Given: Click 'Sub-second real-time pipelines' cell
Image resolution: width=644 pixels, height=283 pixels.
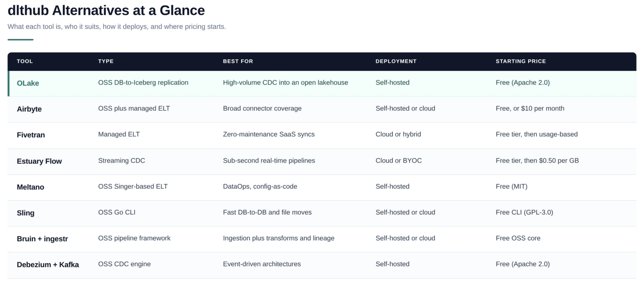Looking at the screenshot, I should click(269, 161).
